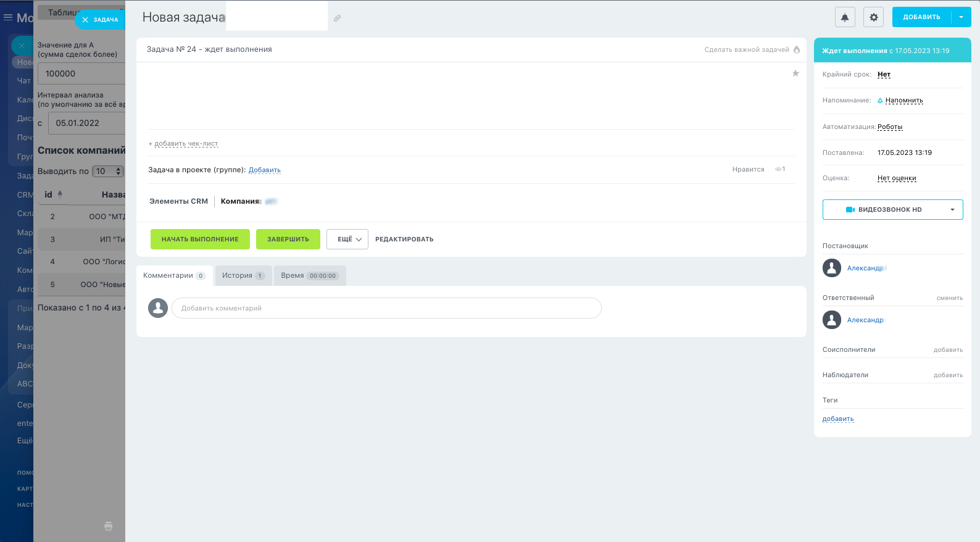This screenshot has height=542, width=980.
Task: Add observers via добавить link
Action: pyautogui.click(x=949, y=375)
